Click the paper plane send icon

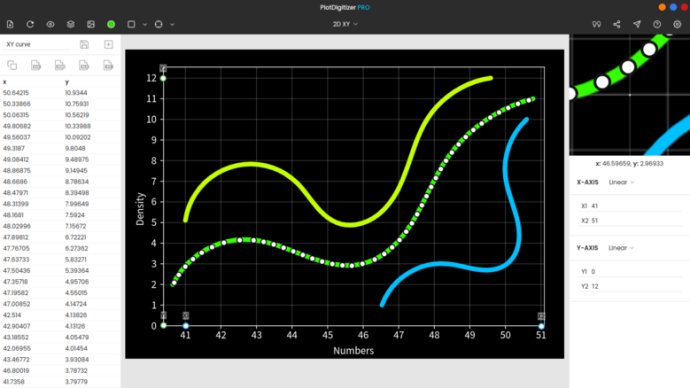(x=637, y=24)
